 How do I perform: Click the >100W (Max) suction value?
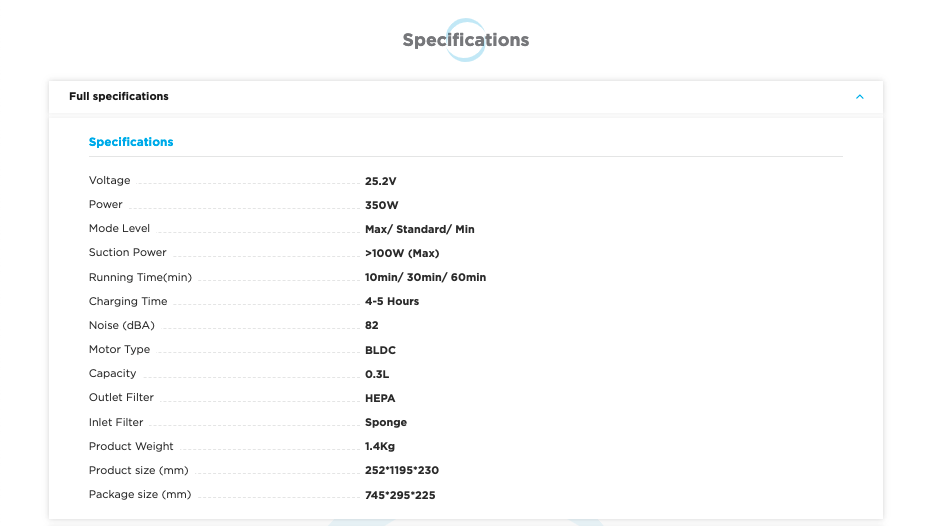coord(402,253)
